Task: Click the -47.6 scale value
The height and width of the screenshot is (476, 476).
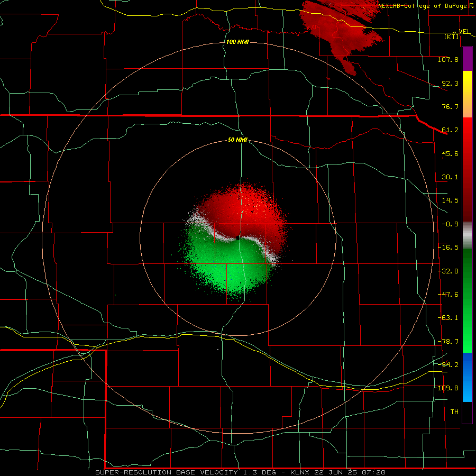Action: [x=448, y=295]
